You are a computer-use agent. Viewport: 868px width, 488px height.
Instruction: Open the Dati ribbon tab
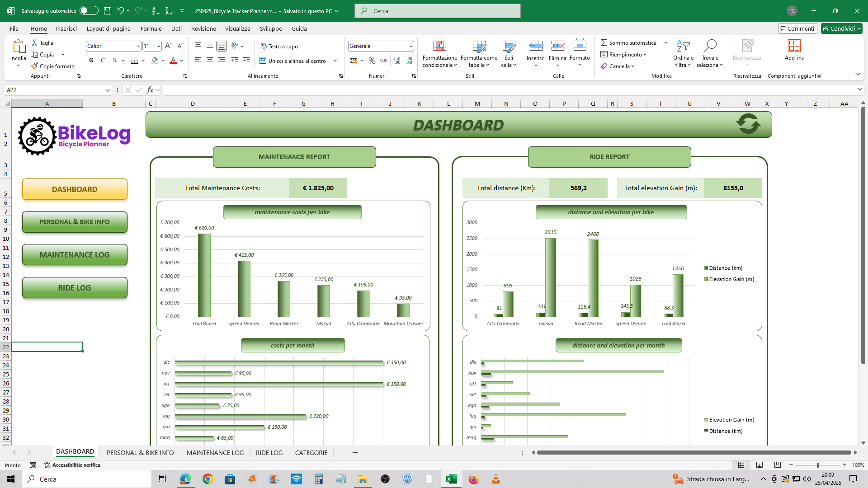(176, 28)
